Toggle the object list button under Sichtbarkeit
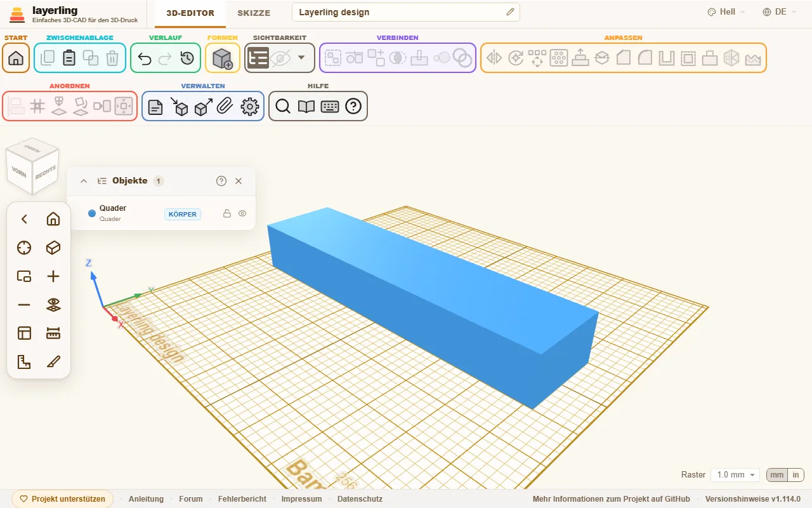This screenshot has width=812, height=508. pos(258,58)
